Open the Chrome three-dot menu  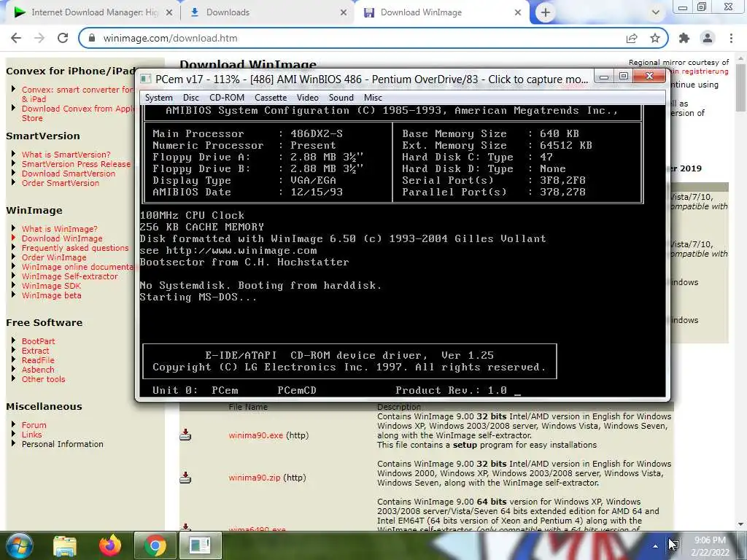coord(731,38)
